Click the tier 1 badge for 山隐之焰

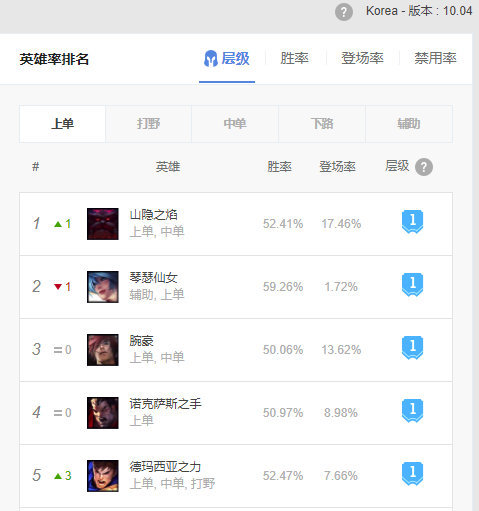click(412, 222)
